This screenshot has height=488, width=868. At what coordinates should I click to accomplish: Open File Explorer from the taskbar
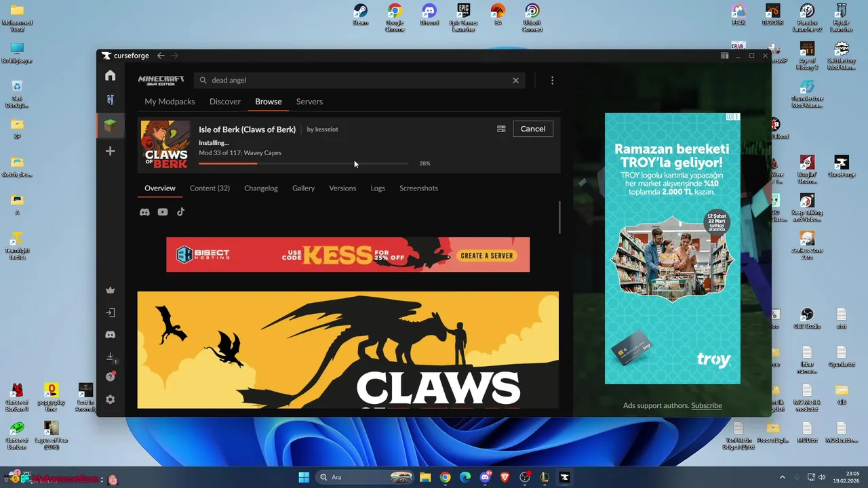tap(425, 477)
